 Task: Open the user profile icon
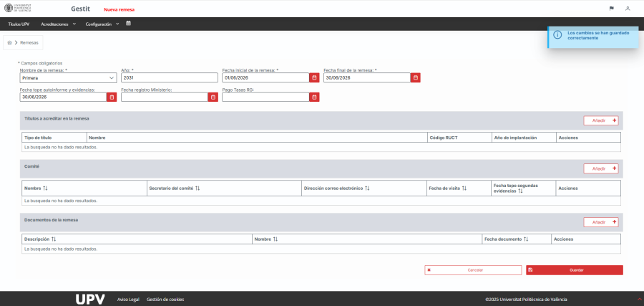[x=628, y=9]
